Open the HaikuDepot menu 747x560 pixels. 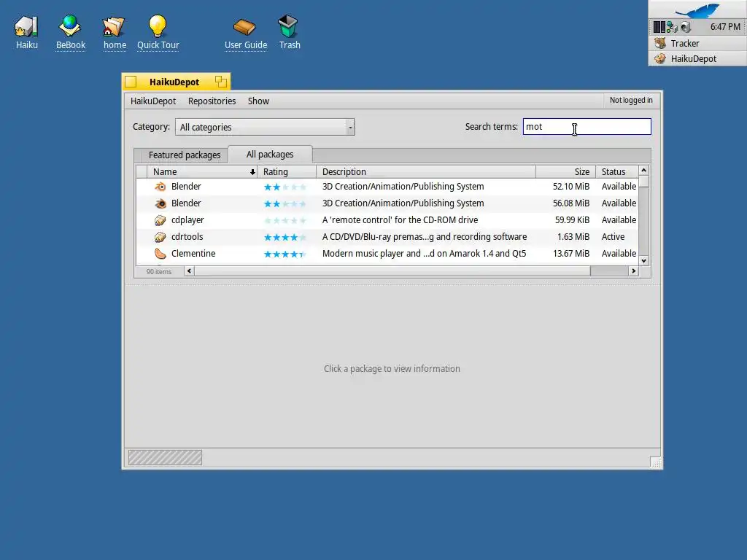153,101
